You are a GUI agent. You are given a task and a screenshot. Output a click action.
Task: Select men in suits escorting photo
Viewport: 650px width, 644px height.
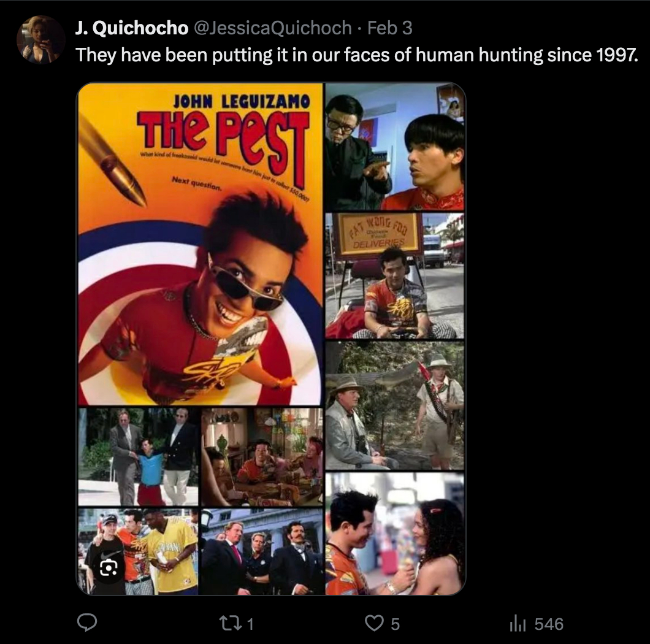pos(138,457)
